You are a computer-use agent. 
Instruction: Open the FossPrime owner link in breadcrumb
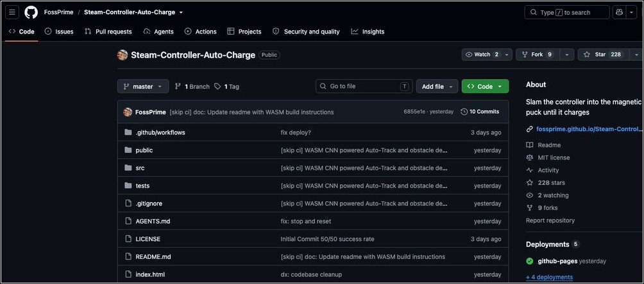pos(59,12)
